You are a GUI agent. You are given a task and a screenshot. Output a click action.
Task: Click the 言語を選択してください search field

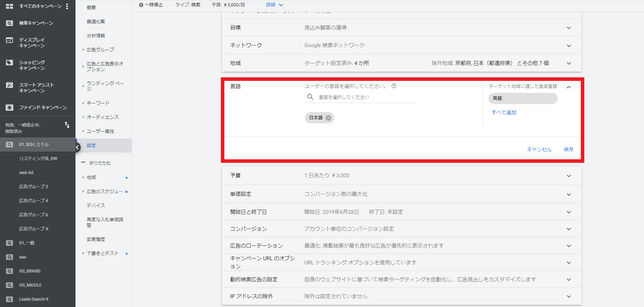point(361,97)
